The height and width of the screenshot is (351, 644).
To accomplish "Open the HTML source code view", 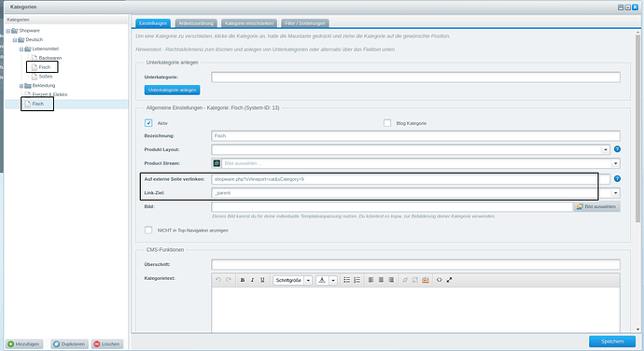I will point(439,280).
